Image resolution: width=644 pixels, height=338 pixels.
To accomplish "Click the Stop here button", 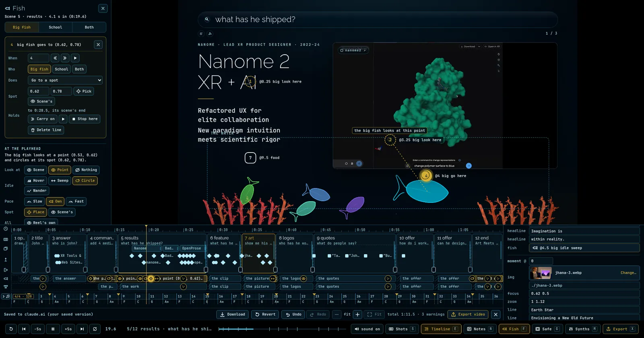I will [85, 119].
